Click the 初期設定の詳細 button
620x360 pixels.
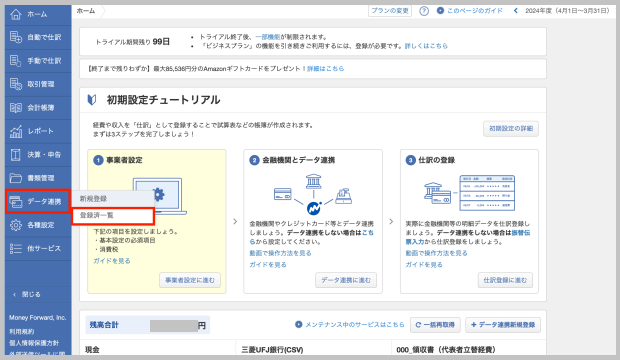pyautogui.click(x=511, y=129)
